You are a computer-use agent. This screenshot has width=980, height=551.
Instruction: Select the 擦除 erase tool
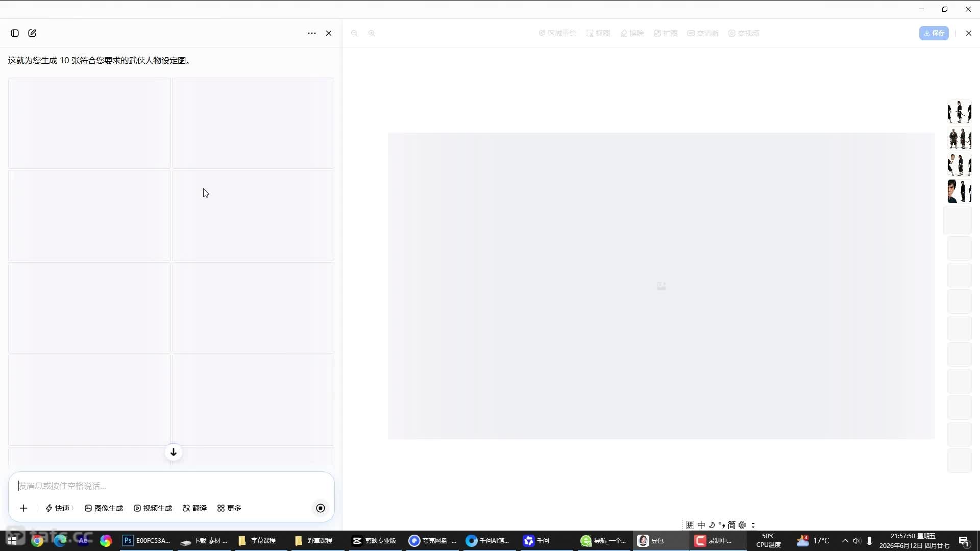632,33
